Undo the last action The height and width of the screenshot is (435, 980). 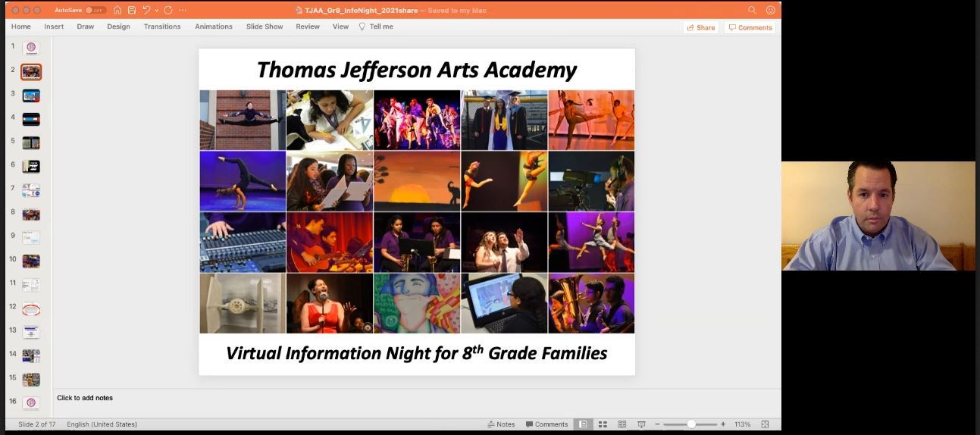click(x=146, y=10)
